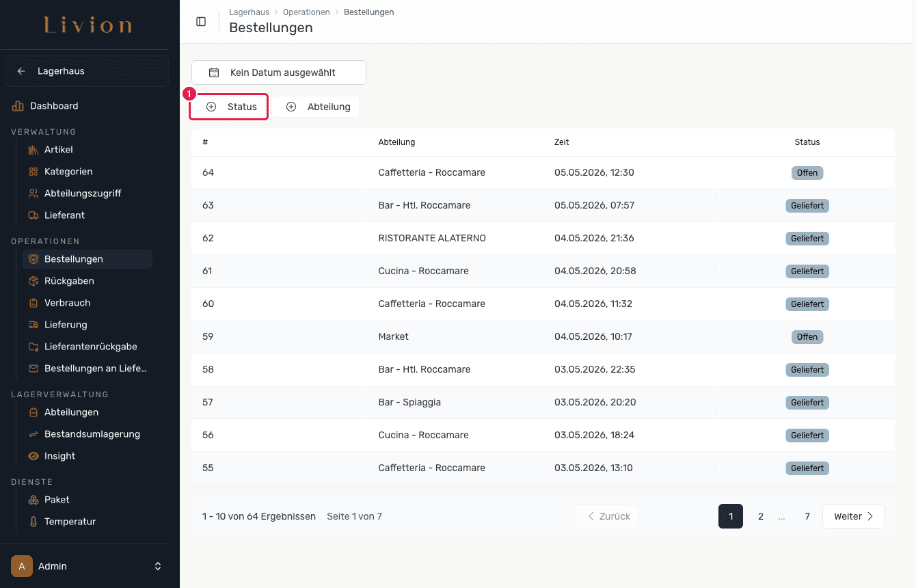Click the Artikel books icon

pos(33,150)
